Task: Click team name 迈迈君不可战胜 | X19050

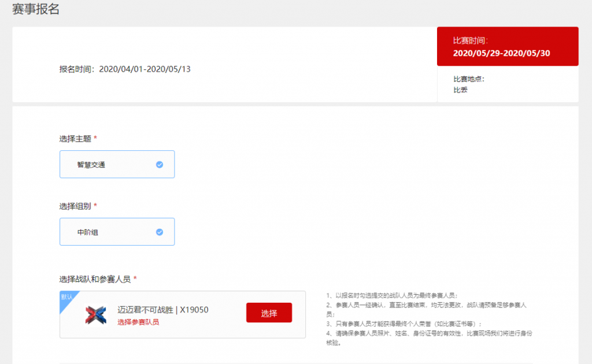Action: click(x=162, y=310)
